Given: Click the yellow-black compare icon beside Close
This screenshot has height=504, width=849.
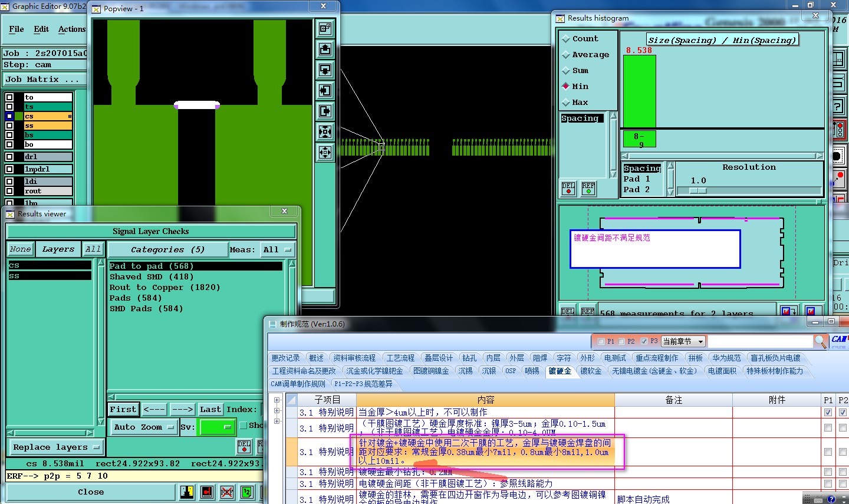Looking at the screenshot, I should coord(187,492).
